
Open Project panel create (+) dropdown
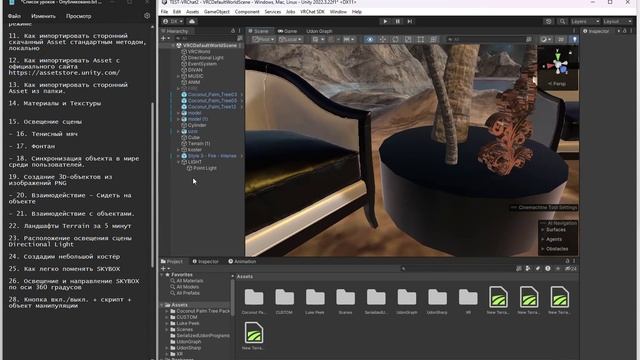(x=165, y=269)
